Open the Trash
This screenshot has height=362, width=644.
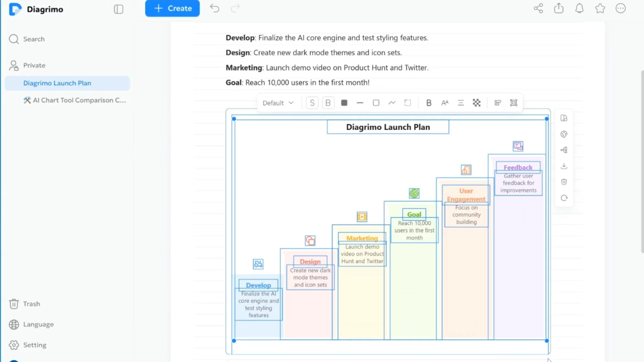[x=25, y=304]
